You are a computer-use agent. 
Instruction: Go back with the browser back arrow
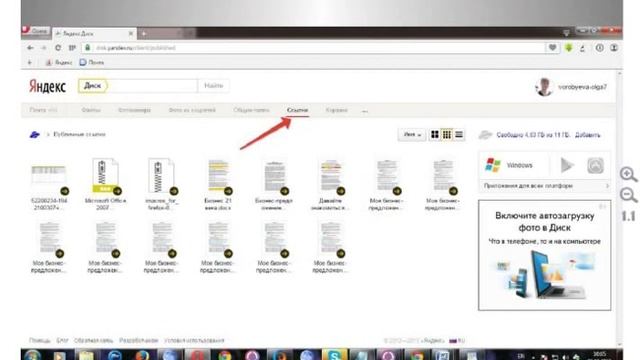click(30, 48)
